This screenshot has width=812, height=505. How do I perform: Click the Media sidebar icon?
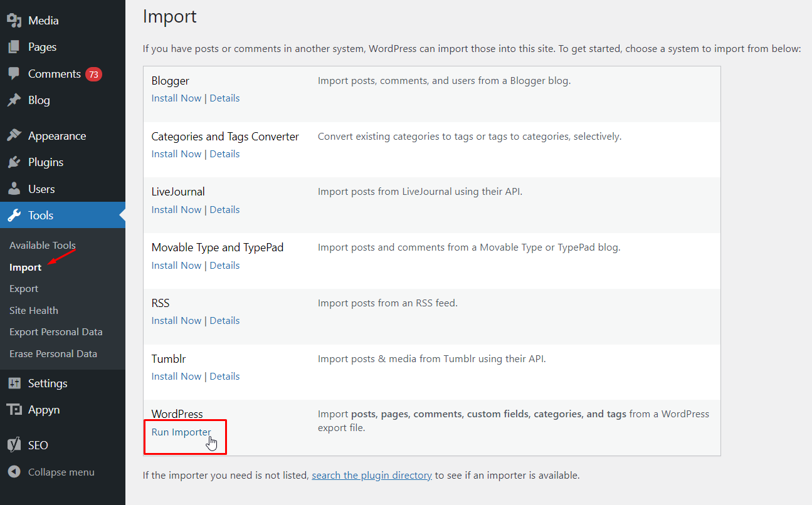14,21
